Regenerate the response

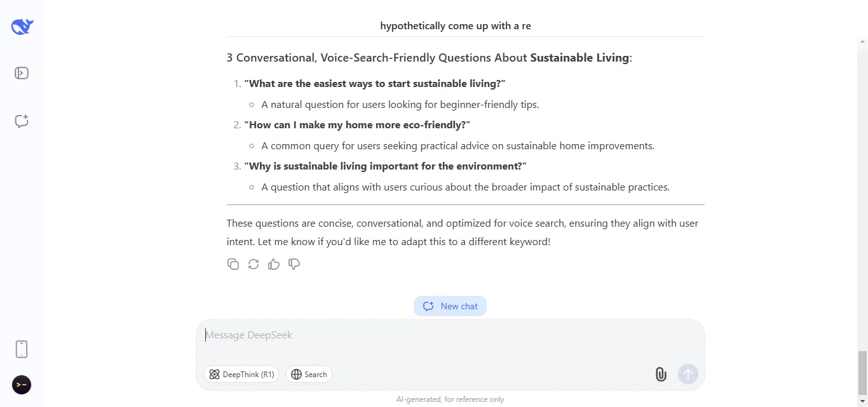[254, 264]
